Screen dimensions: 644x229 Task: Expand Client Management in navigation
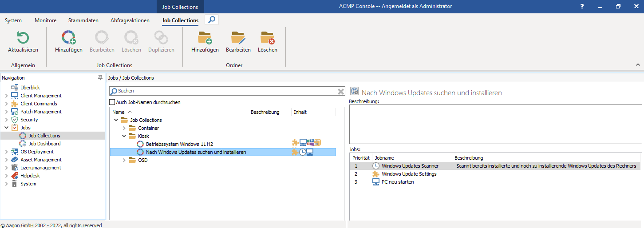pos(6,96)
